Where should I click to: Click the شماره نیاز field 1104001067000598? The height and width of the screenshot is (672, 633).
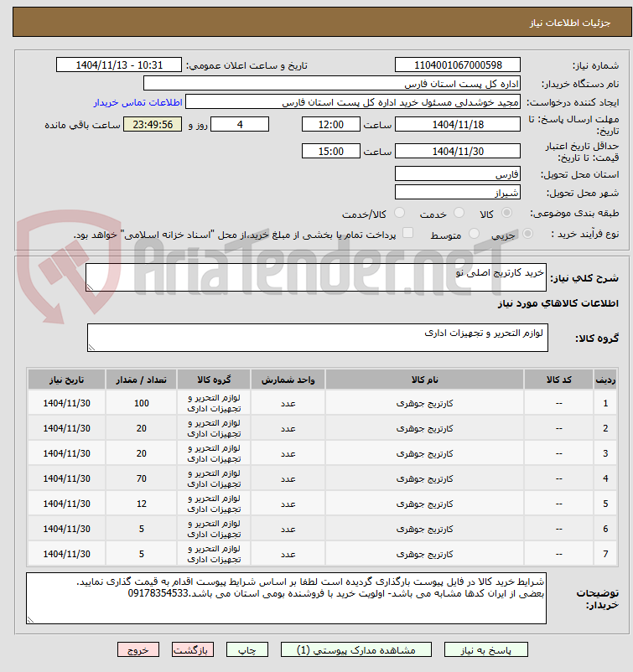(x=458, y=65)
